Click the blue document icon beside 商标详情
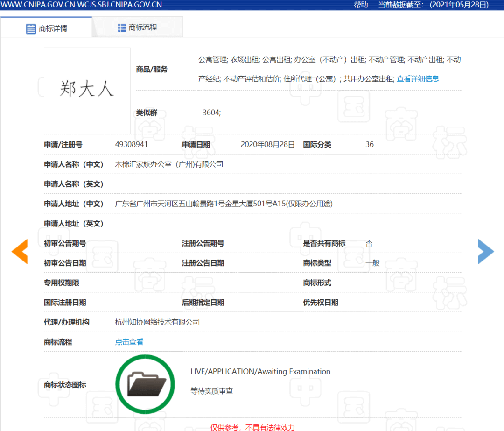Screen dimensions: 504x431 coord(31,28)
